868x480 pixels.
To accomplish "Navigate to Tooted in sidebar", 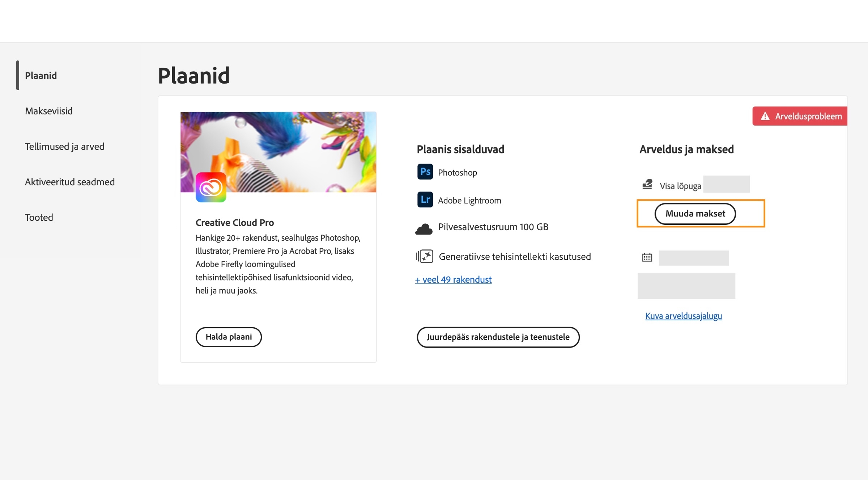I will 39,217.
